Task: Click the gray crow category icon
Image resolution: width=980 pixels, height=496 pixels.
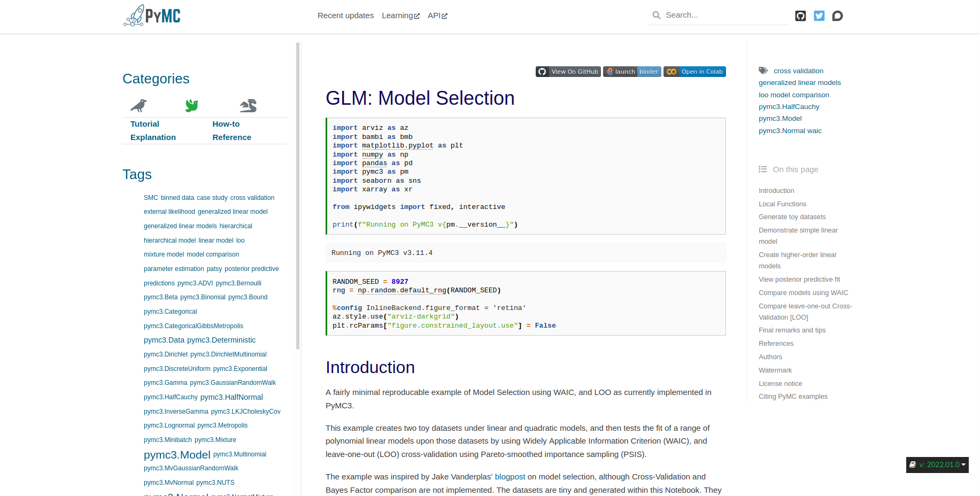Action: 139,105
